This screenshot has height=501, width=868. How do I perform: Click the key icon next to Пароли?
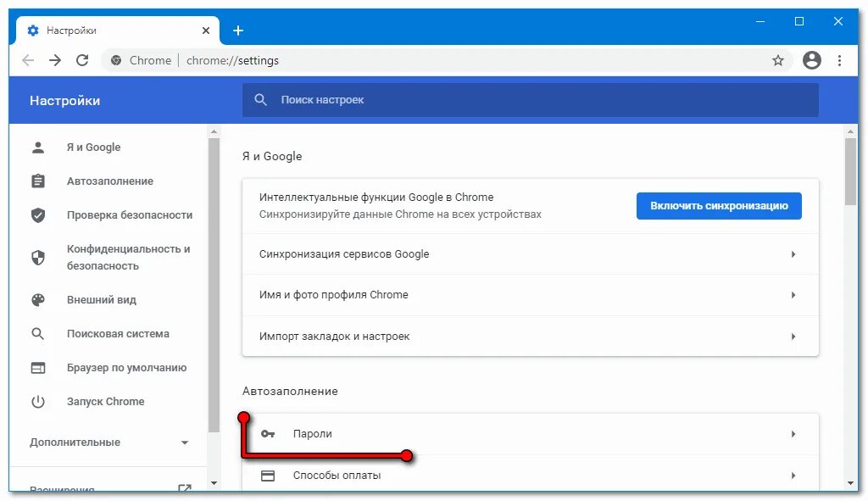[268, 434]
